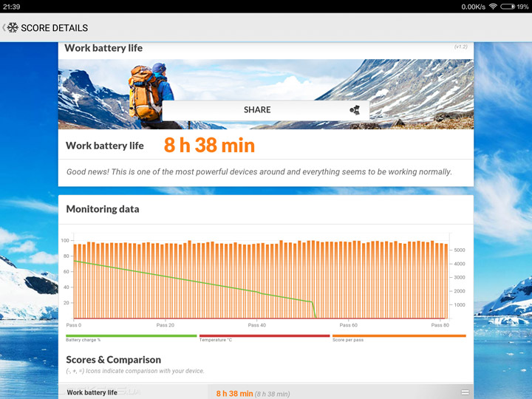Tap the Pass 60 axis label
The height and width of the screenshot is (399, 532).
click(x=349, y=325)
